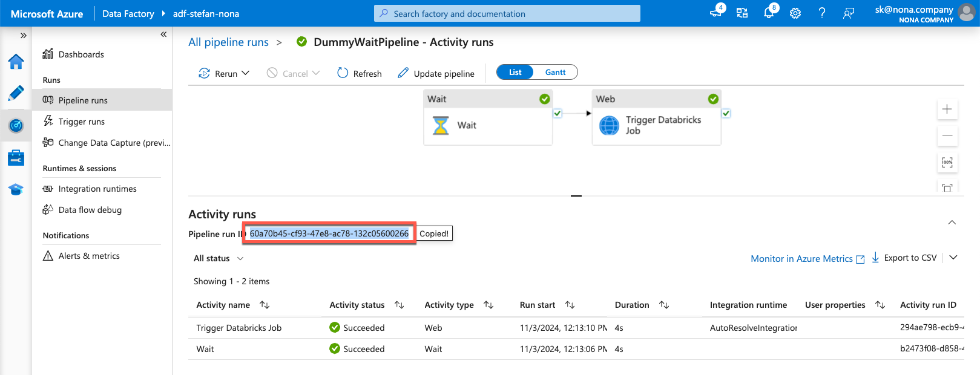Collapse the Activity runs section
The width and height of the screenshot is (980, 375).
tap(952, 223)
